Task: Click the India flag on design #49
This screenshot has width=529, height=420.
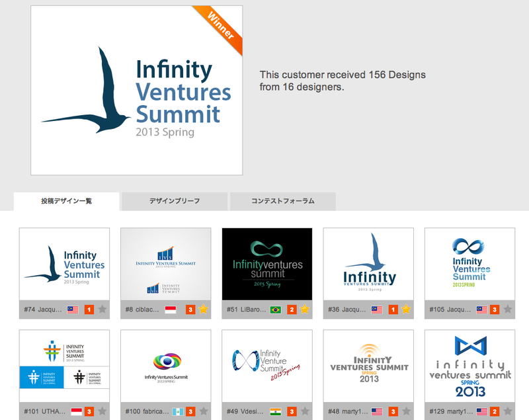Action: click(x=276, y=411)
